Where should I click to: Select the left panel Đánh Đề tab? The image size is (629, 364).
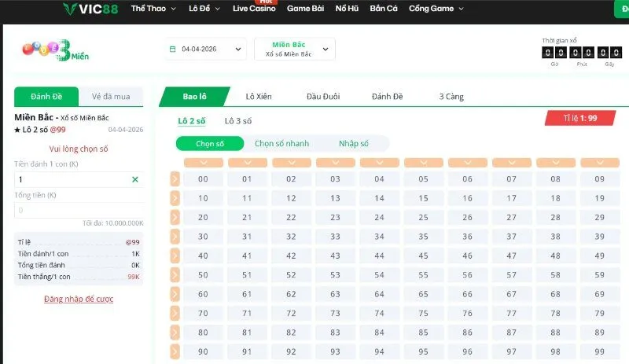46,97
